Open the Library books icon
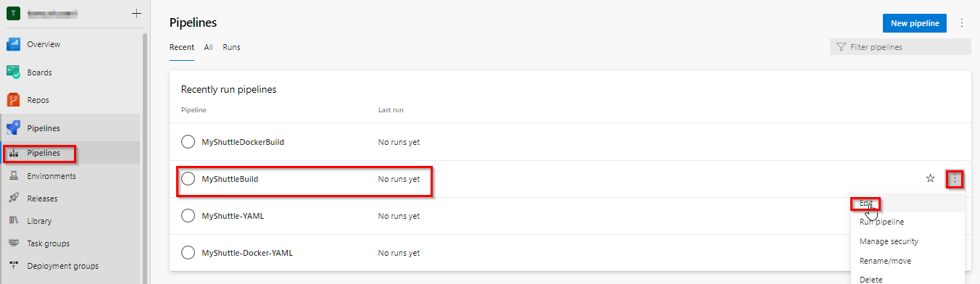The height and width of the screenshot is (284, 980). point(13,221)
